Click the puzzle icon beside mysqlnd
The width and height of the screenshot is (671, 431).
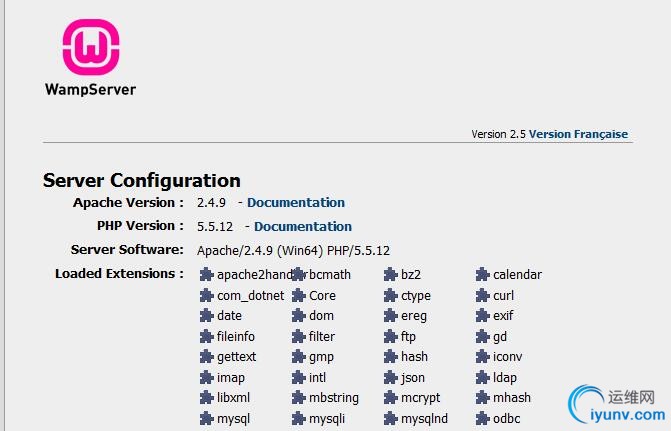click(391, 418)
